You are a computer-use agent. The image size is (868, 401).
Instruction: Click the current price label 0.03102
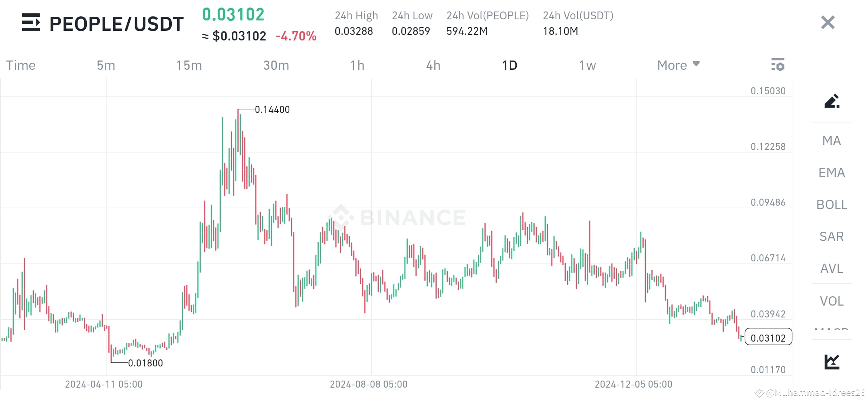coord(768,338)
